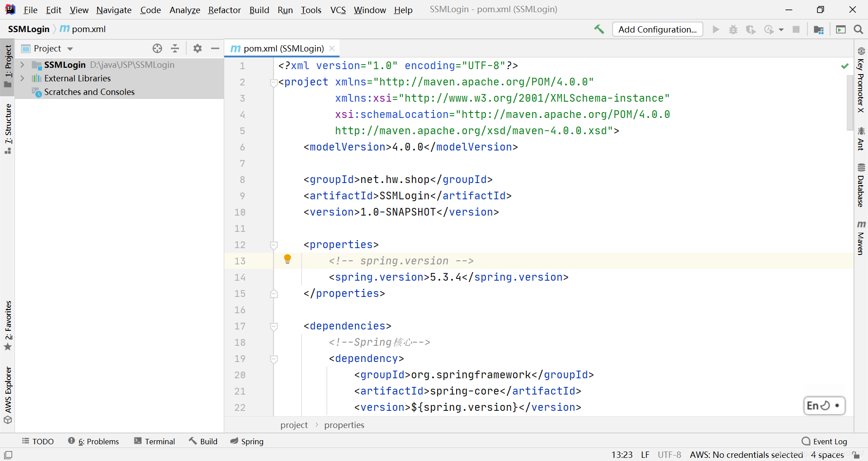Screen dimensions: 868x461
Task: Collapse all in Project panel
Action: [x=175, y=48]
